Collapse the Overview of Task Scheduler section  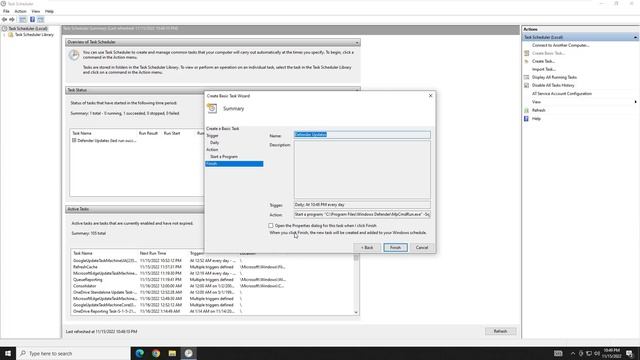(357, 42)
